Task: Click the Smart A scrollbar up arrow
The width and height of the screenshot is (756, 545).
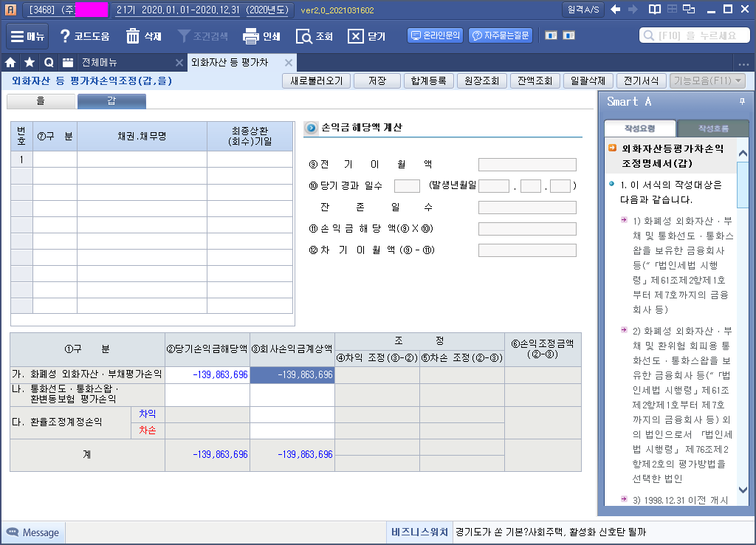Action: 743,154
